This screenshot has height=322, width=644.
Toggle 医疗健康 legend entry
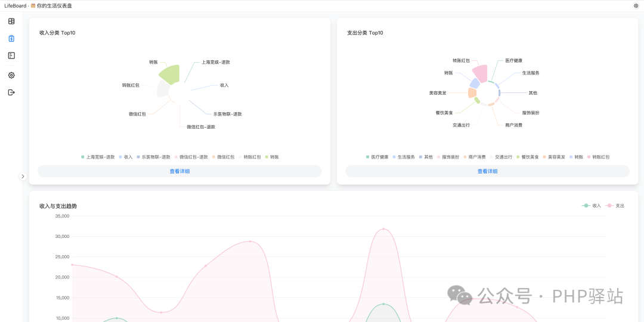coord(377,157)
